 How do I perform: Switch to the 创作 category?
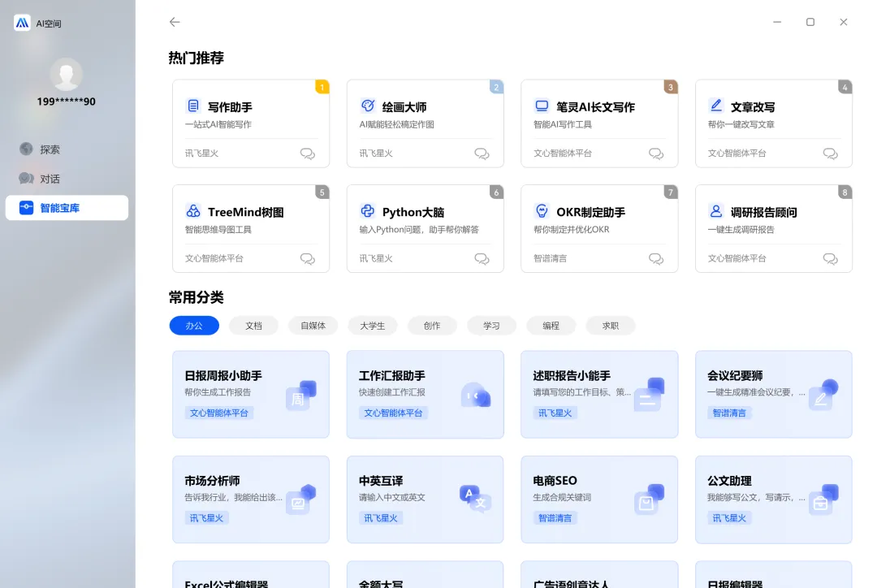(432, 326)
